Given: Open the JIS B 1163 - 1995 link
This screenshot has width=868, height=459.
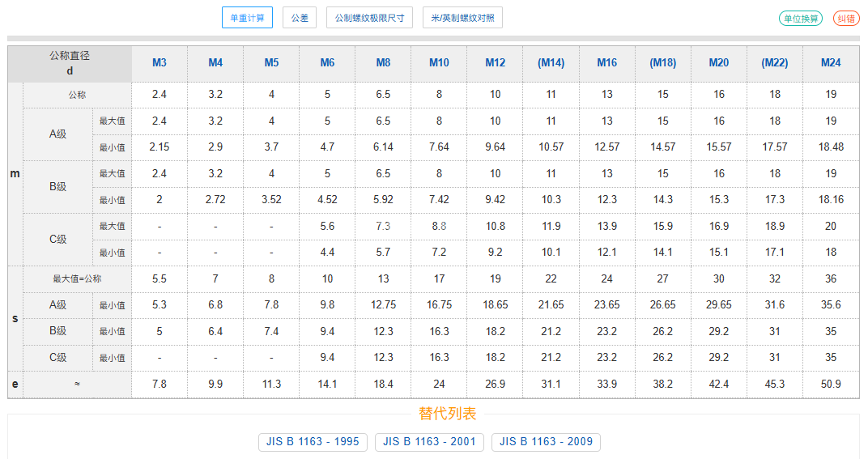Looking at the screenshot, I should 313,442.
